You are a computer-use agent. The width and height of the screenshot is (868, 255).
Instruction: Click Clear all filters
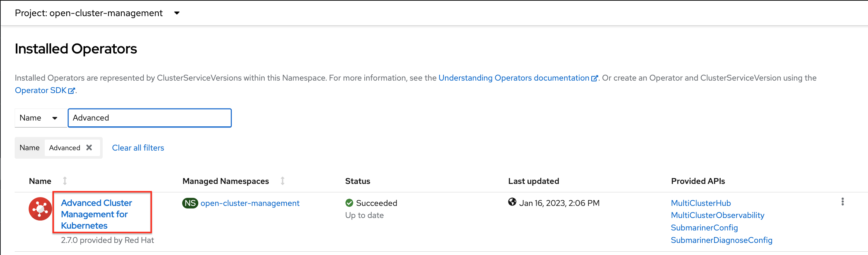point(138,148)
